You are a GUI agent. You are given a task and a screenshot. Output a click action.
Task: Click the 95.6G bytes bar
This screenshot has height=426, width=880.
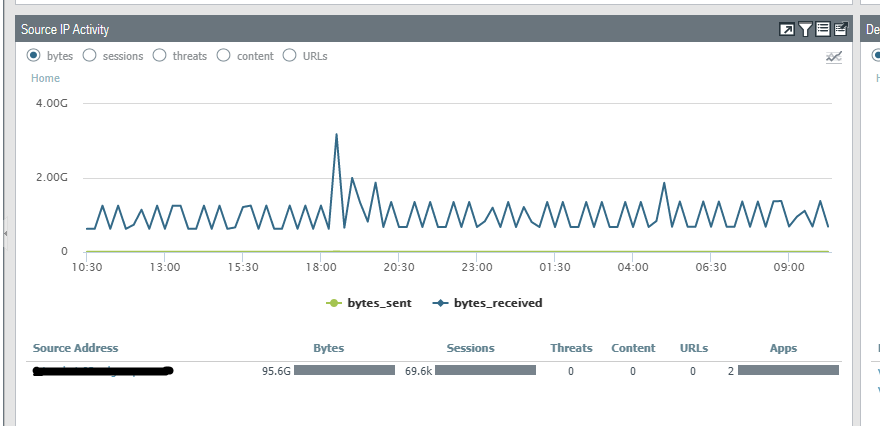pos(344,370)
